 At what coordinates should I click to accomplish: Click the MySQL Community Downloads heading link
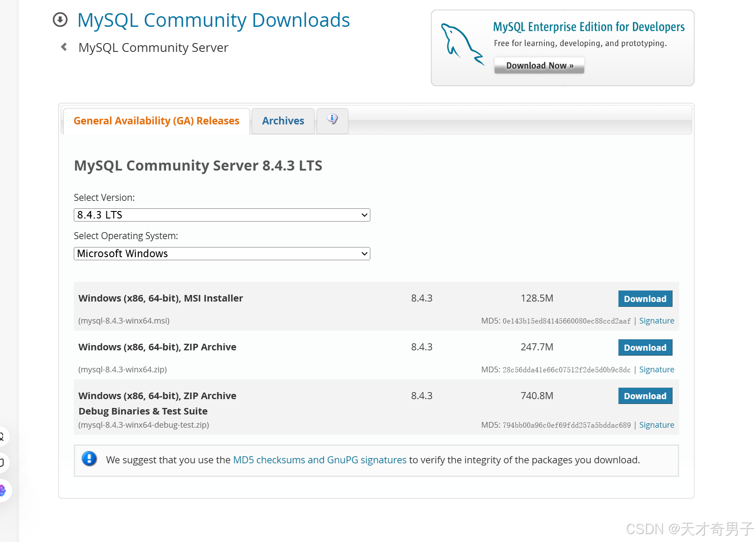213,20
